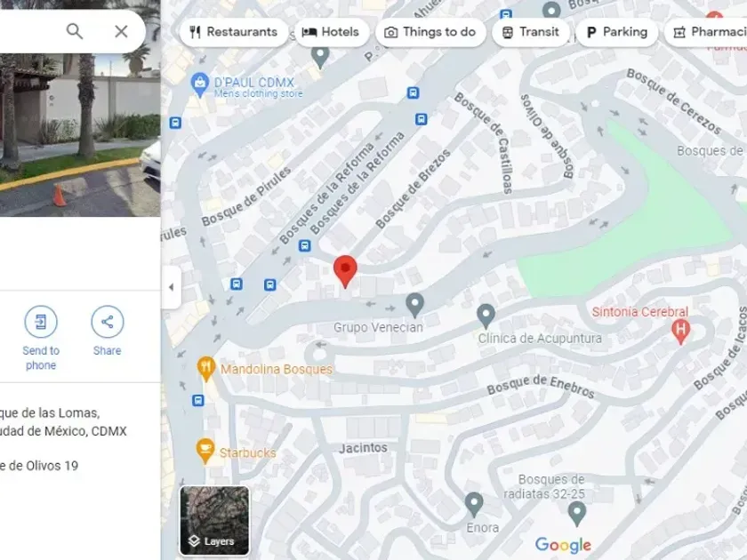Image resolution: width=747 pixels, height=560 pixels.
Task: Open the Mandolina Bosques restaurant marker
Action: coord(205,369)
